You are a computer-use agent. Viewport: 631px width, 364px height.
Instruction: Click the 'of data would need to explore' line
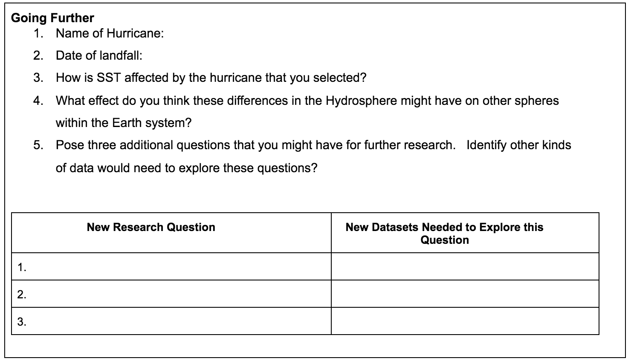click(x=186, y=168)
